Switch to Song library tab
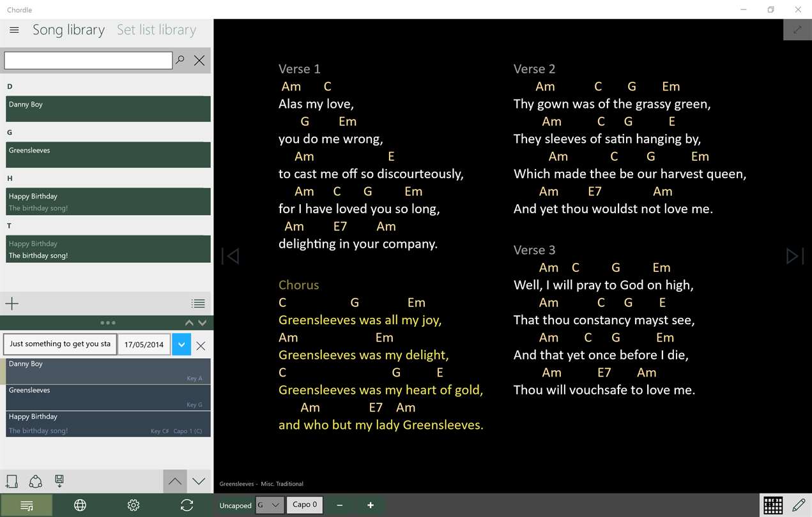 pyautogui.click(x=68, y=30)
